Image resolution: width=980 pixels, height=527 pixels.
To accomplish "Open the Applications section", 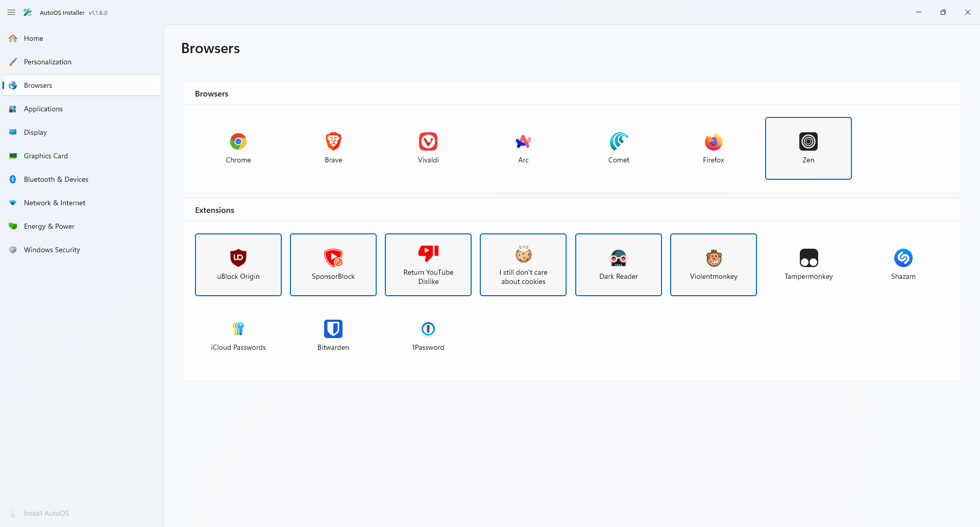I will [82, 109].
